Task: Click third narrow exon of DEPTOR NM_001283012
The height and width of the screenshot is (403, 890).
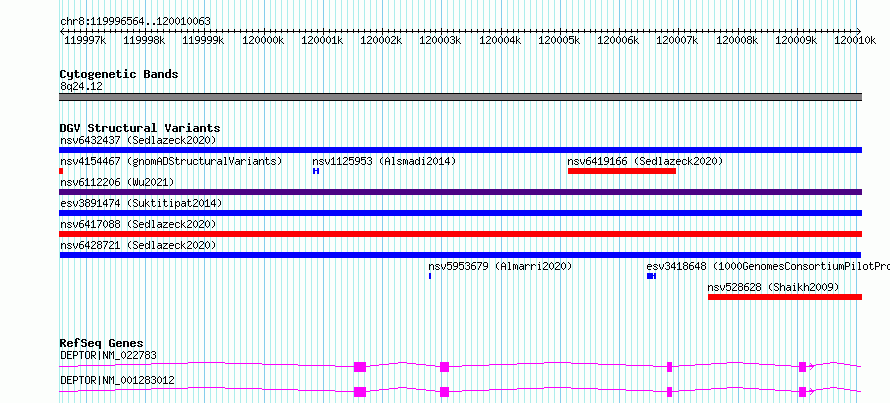Action: tap(670, 392)
